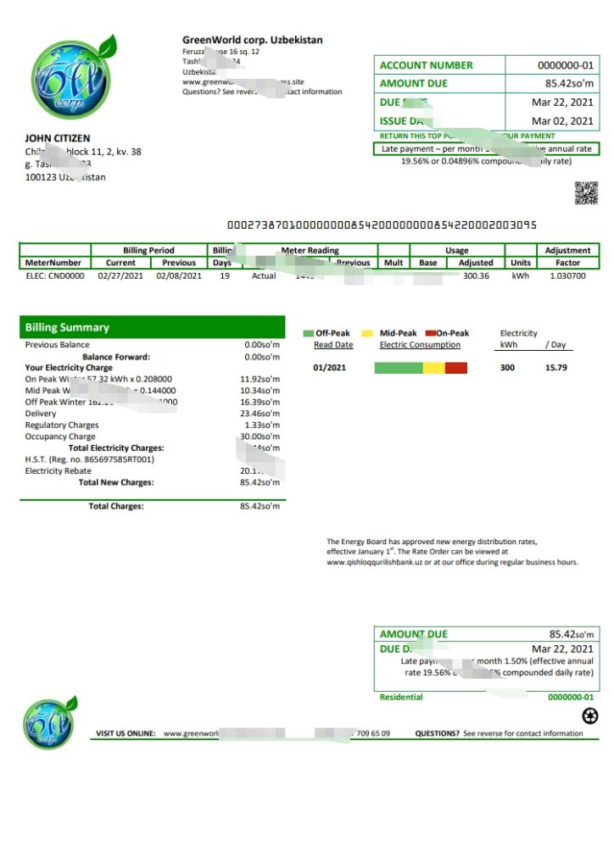This screenshot has width=614, height=868.
Task: Click the 'Read Date' underlined heading
Action: click(x=333, y=345)
